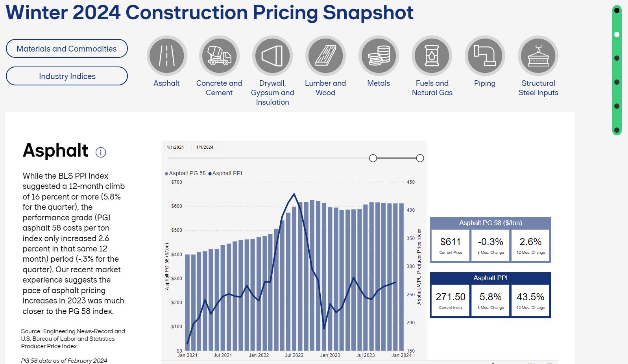Click the left handle of the date range slider
This screenshot has width=628, height=364.
click(373, 158)
